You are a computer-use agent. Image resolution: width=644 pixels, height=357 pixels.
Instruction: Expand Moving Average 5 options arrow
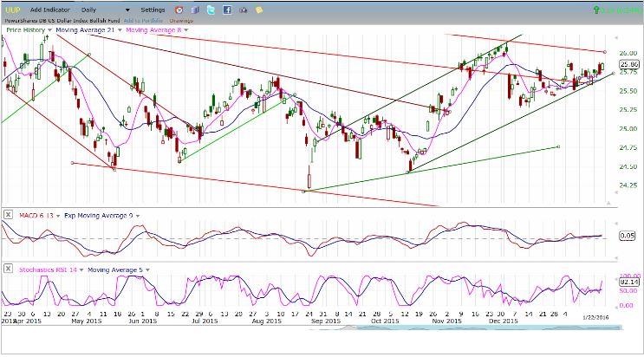(147, 269)
